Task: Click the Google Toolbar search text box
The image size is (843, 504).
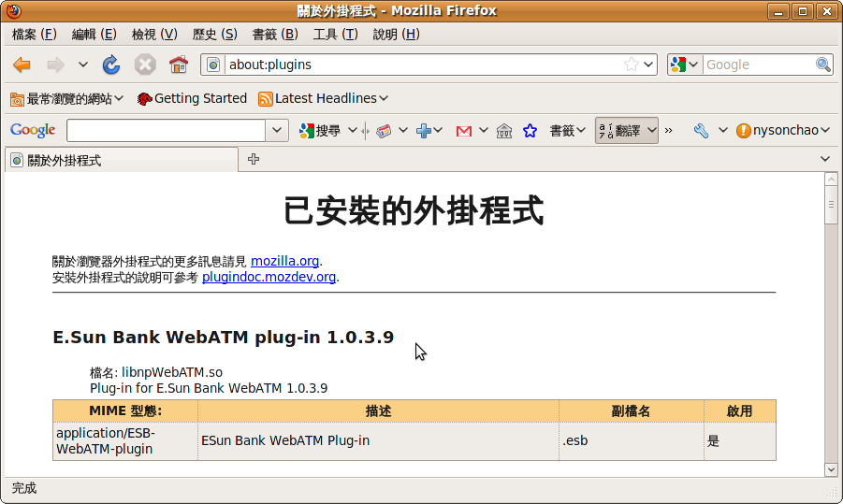Action: click(167, 131)
